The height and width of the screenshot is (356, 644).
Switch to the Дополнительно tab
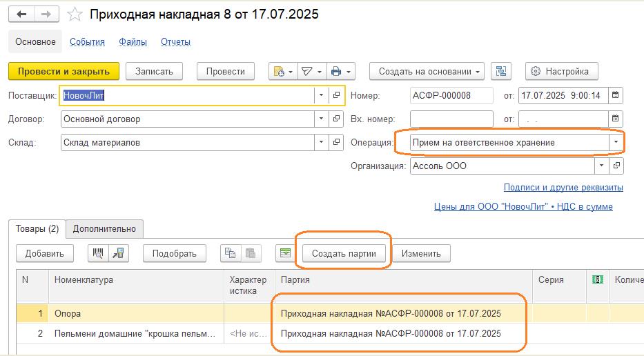[105, 228]
